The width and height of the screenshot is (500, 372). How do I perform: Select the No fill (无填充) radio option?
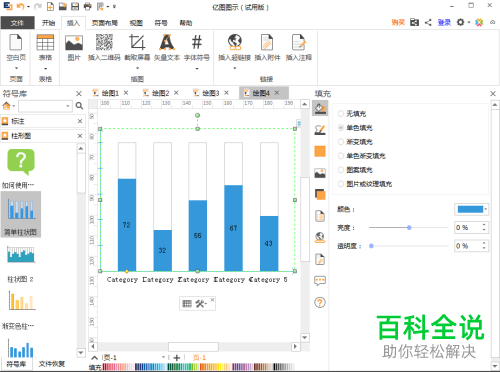click(x=341, y=114)
